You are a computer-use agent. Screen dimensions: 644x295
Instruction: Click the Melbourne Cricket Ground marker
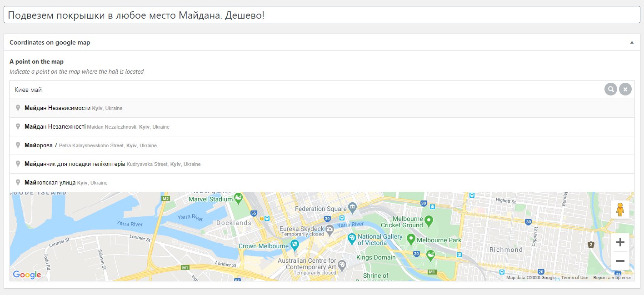point(429,221)
